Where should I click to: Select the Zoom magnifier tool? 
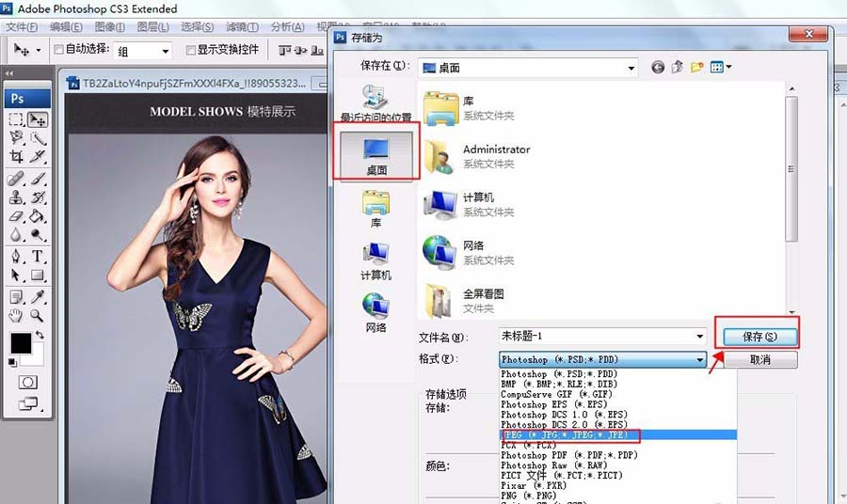pos(38,316)
